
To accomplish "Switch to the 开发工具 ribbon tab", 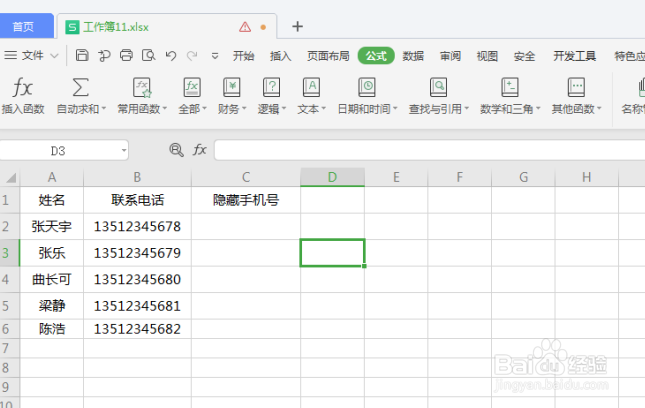I will pos(574,56).
